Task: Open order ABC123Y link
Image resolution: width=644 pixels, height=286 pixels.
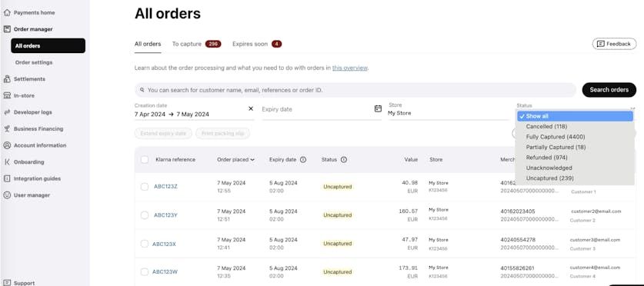Action: coord(165,215)
